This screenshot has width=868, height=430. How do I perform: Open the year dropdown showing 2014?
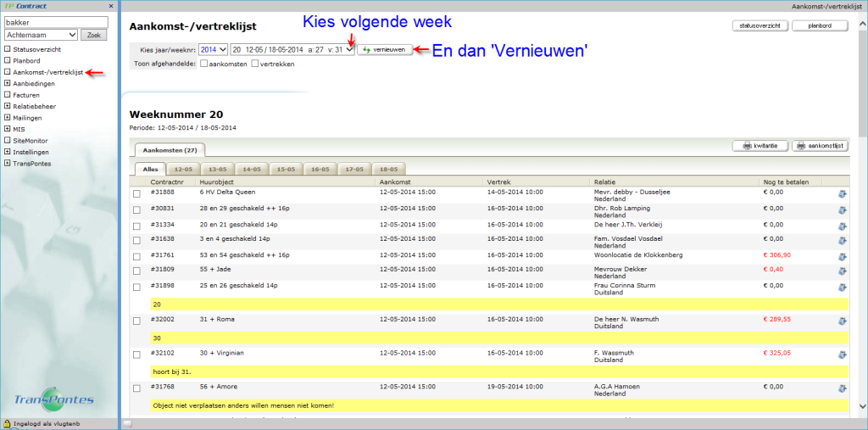pos(212,50)
